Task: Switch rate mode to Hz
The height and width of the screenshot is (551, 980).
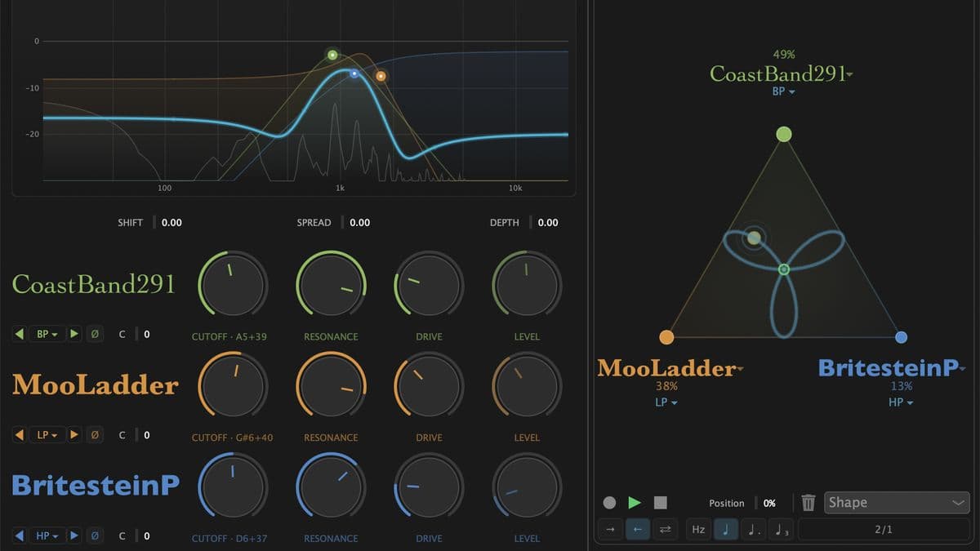Action: pyautogui.click(x=699, y=530)
